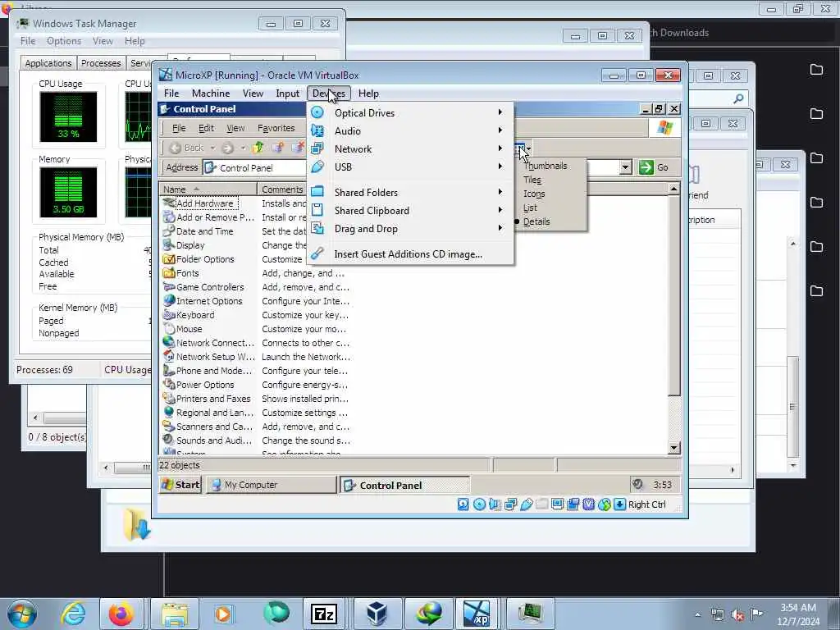
Task: Select Details view option
Action: (536, 221)
